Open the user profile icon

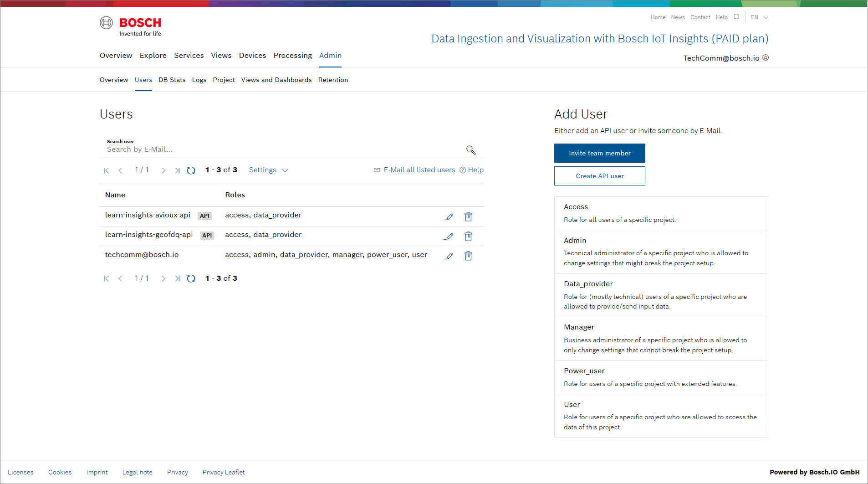coord(766,58)
